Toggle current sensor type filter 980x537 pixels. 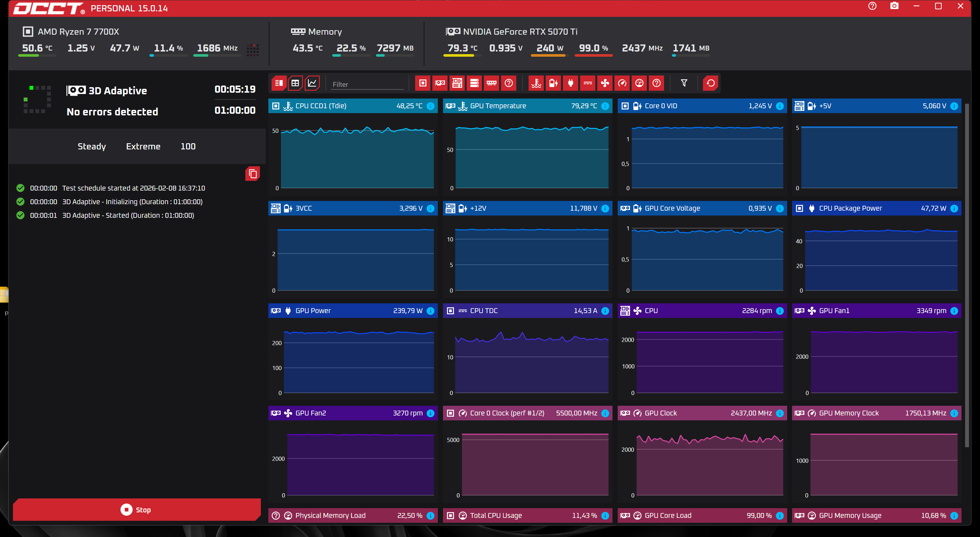(x=588, y=83)
